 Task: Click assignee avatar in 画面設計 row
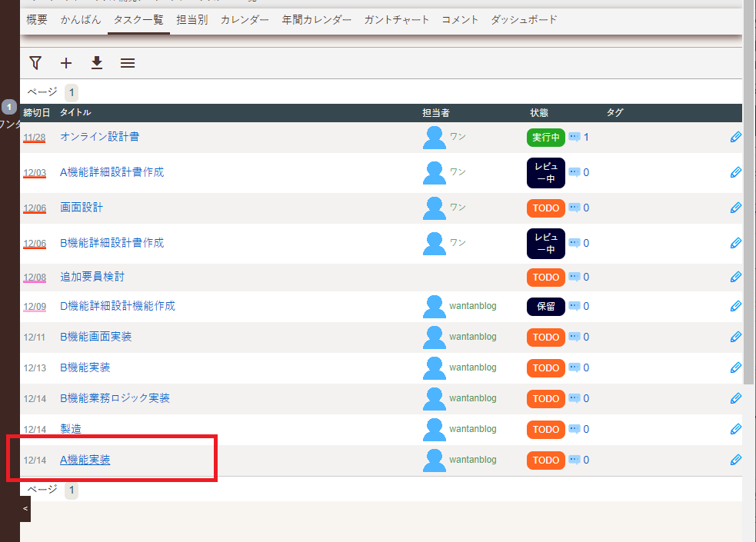coord(434,208)
